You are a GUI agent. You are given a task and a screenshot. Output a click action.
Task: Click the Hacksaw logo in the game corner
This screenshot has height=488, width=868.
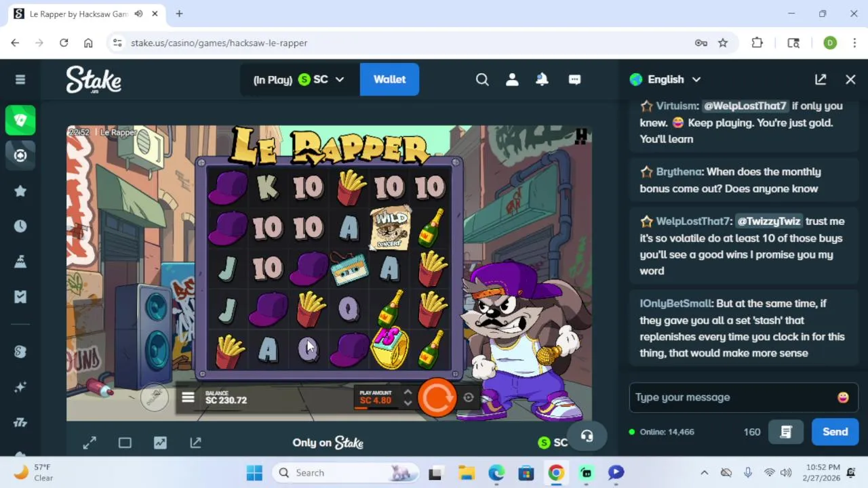(x=580, y=136)
